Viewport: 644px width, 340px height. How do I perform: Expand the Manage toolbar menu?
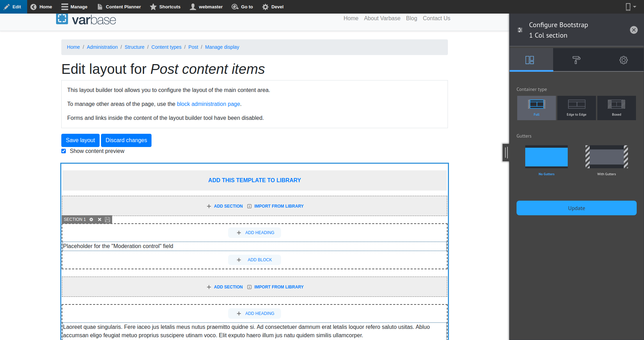[x=75, y=7]
